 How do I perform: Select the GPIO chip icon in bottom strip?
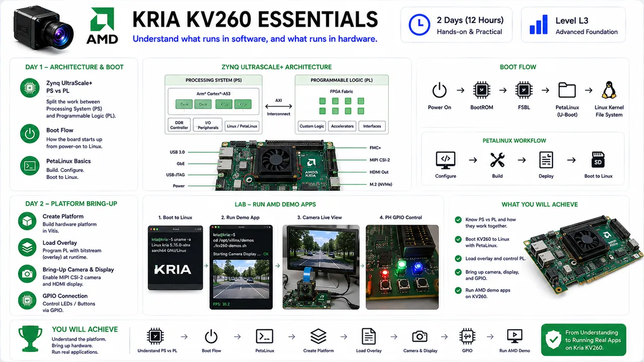[467, 336]
